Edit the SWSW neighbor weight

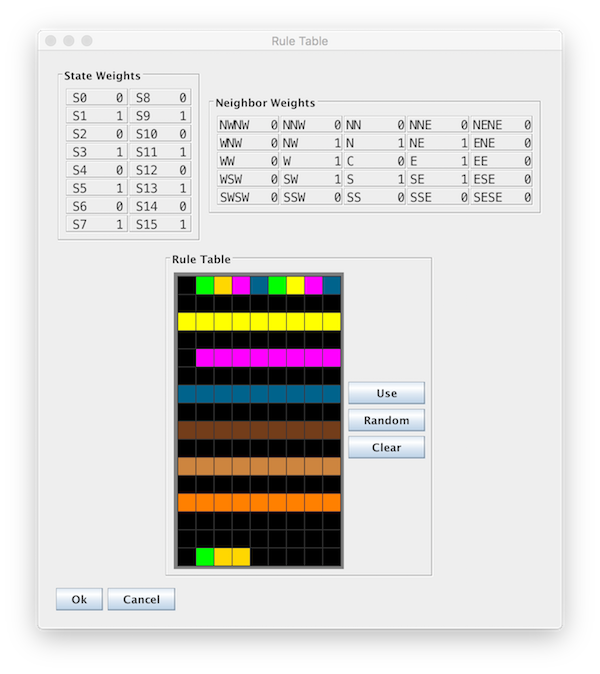click(x=248, y=197)
